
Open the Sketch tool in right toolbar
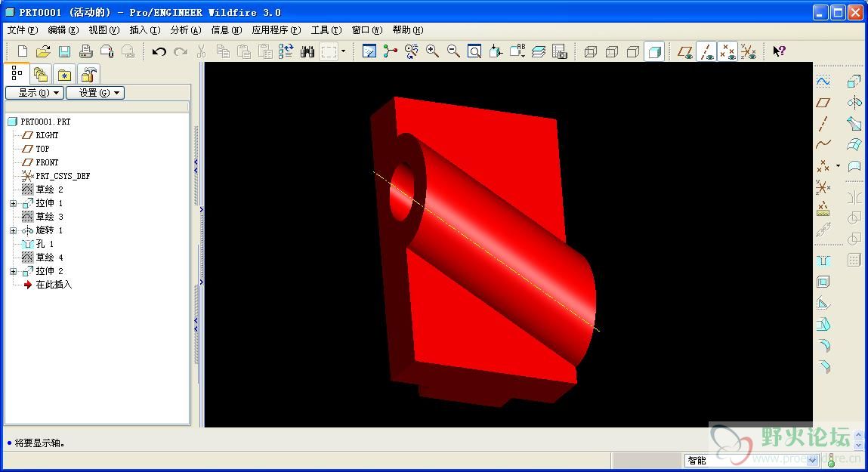point(823,82)
